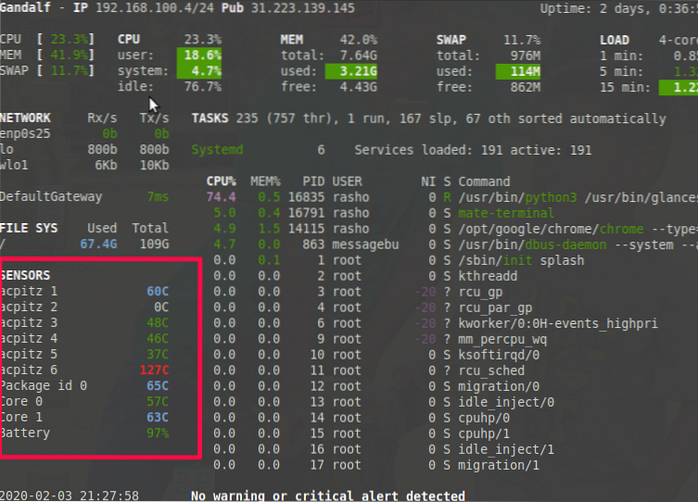Click the CPU% column header
The image size is (698, 502).
click(221, 182)
